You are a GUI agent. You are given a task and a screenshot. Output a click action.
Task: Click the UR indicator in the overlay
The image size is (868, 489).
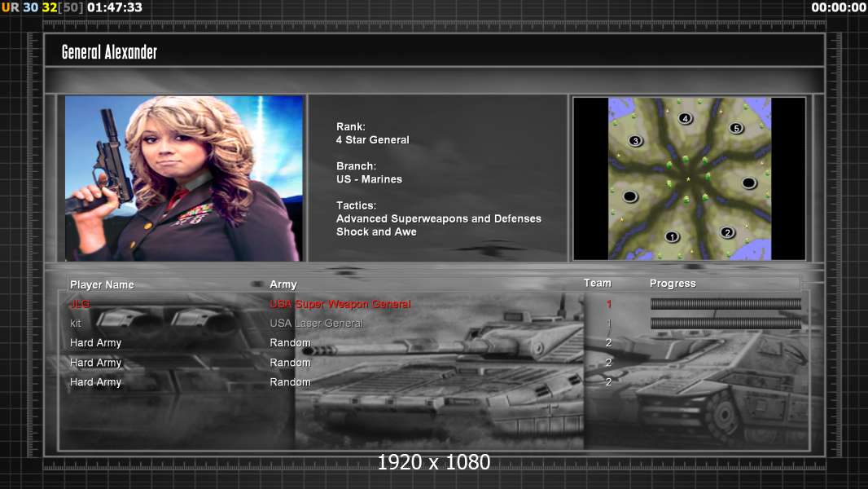[x=10, y=7]
